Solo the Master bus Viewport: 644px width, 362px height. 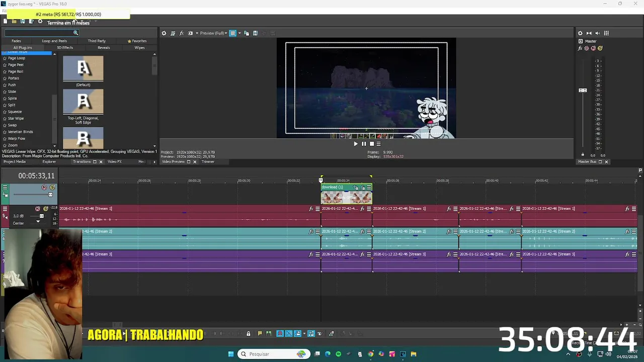pyautogui.click(x=600, y=48)
